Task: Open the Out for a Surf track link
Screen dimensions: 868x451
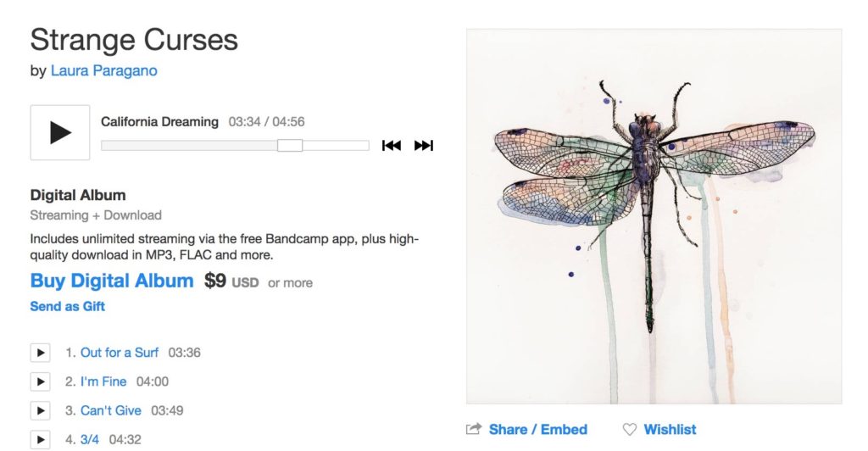Action: 120,353
